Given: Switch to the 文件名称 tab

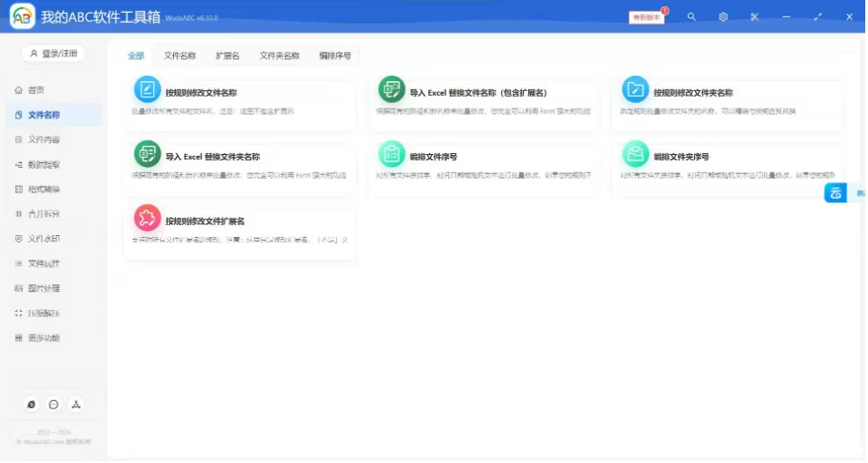Looking at the screenshot, I should click(179, 56).
